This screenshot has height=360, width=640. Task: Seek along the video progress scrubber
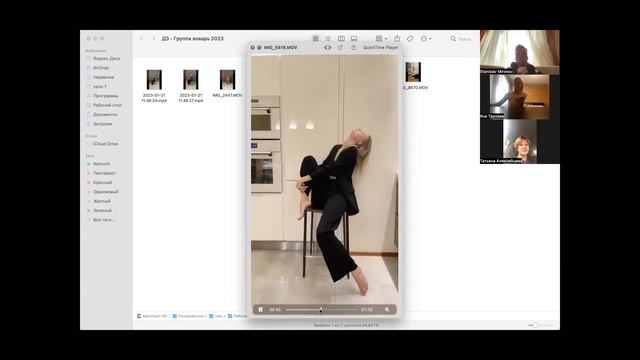321,310
